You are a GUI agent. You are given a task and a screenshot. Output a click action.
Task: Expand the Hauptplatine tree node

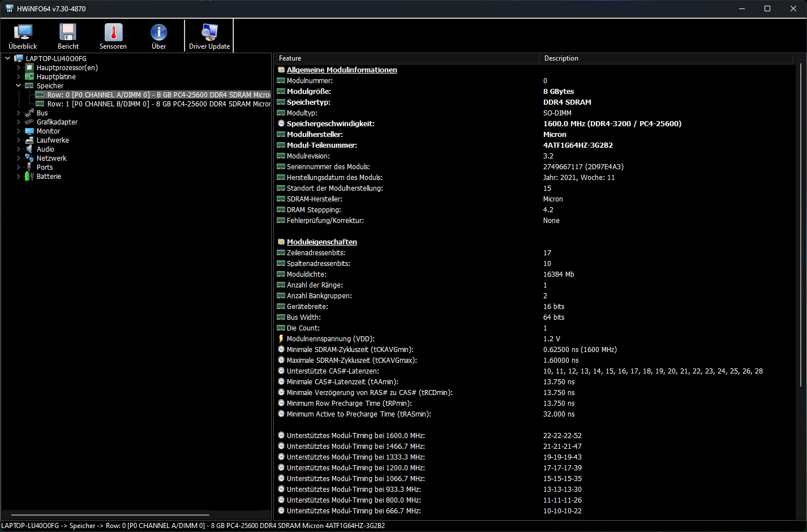click(x=18, y=76)
